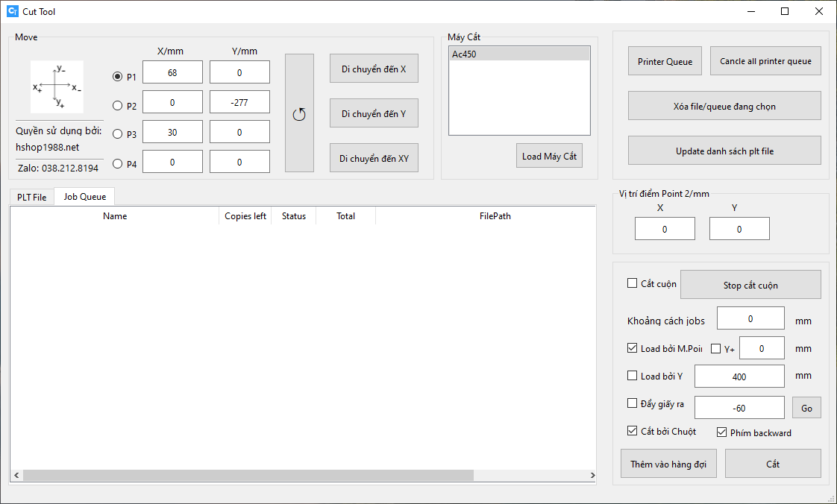Select the P2 radio button

point(117,105)
